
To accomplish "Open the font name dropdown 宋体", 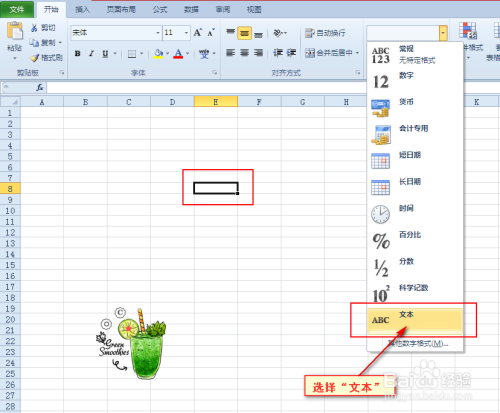I will click(158, 33).
